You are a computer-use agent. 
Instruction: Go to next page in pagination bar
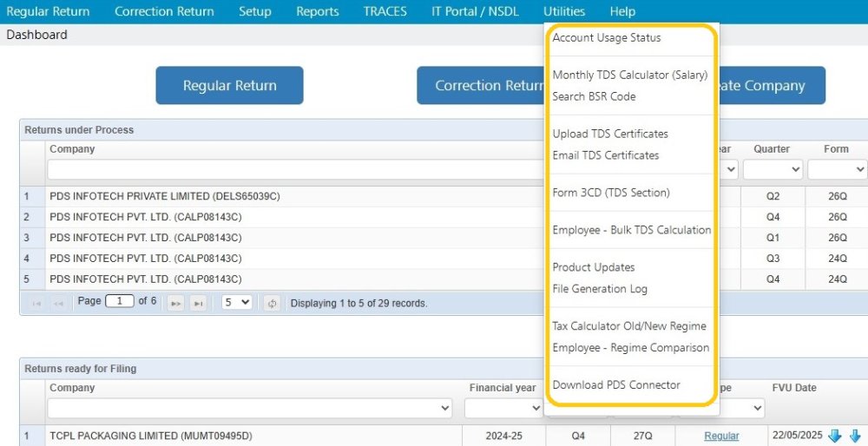(176, 303)
